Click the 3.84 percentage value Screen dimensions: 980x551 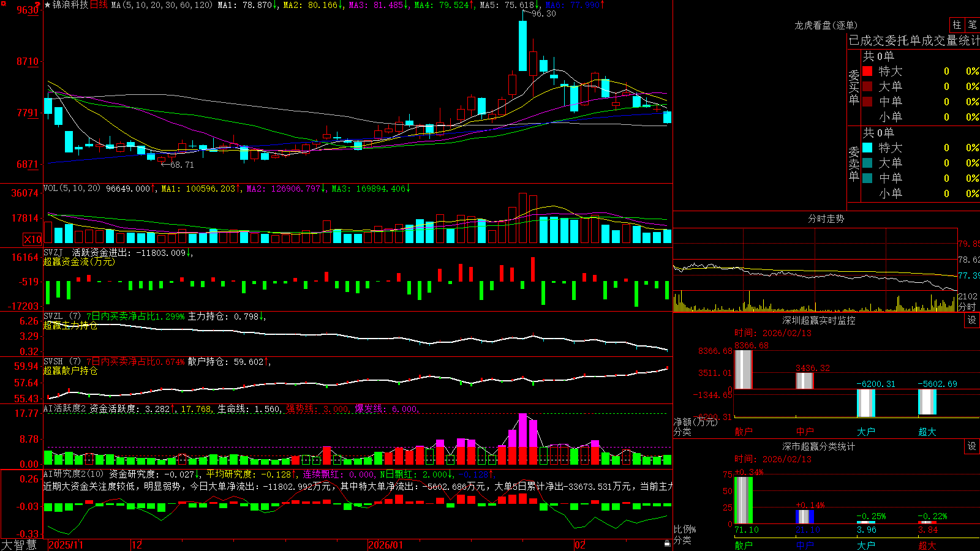coord(928,530)
